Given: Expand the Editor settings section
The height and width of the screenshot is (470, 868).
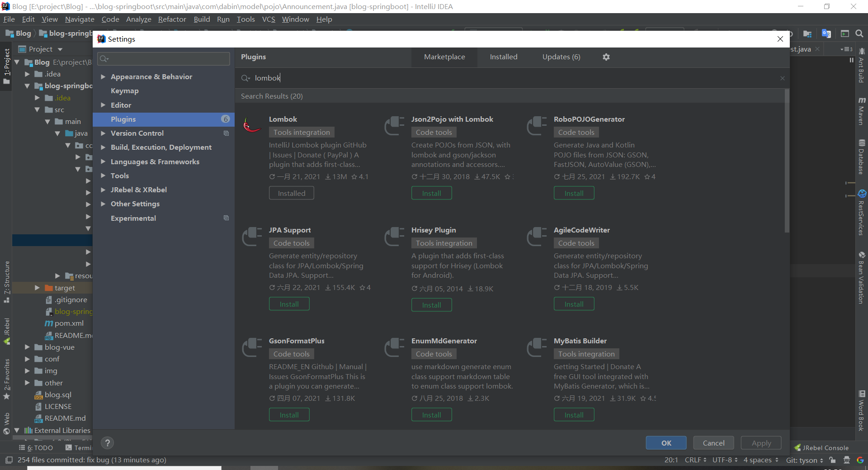Looking at the screenshot, I should [x=103, y=105].
